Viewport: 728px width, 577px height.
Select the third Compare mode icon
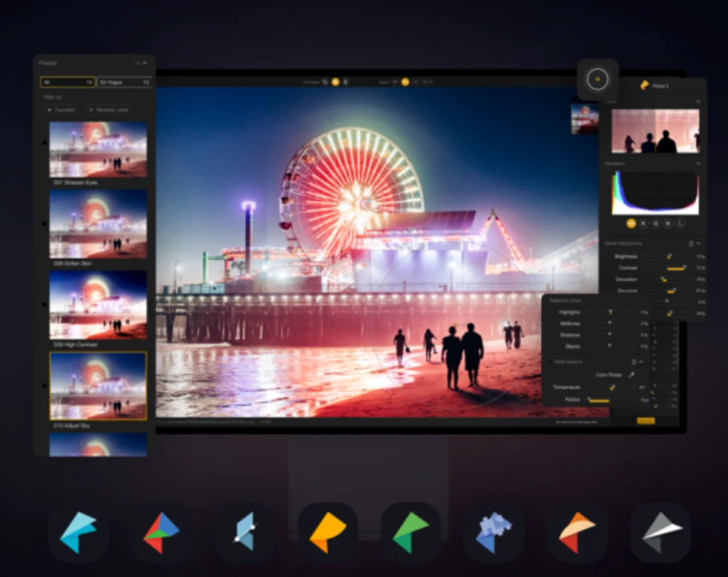[345, 82]
